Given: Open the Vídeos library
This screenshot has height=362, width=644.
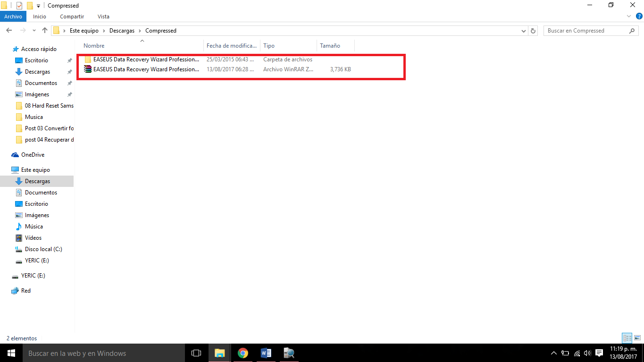Looking at the screenshot, I should coord(33,238).
